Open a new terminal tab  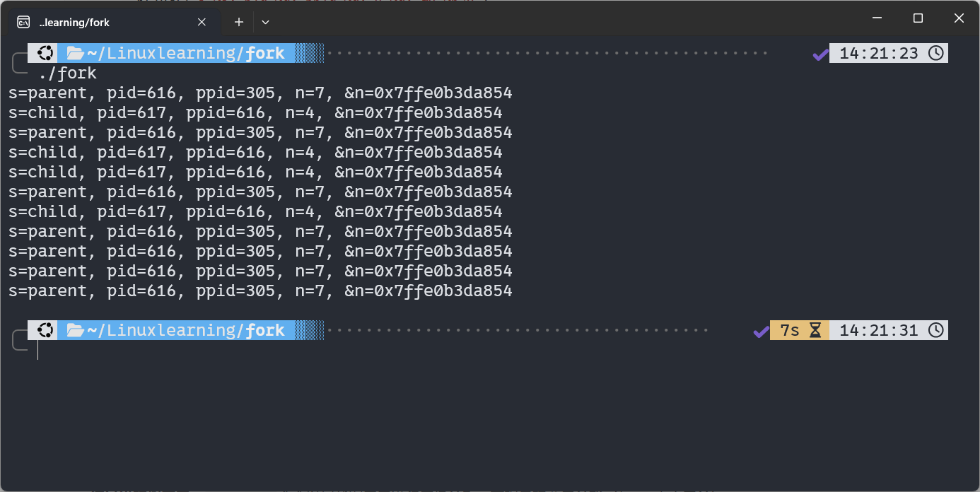[x=239, y=22]
